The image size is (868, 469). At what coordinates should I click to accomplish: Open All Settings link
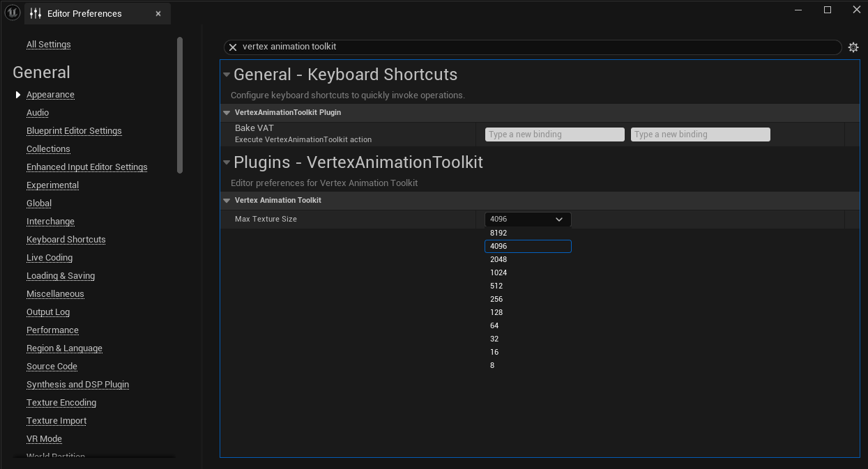tap(49, 45)
